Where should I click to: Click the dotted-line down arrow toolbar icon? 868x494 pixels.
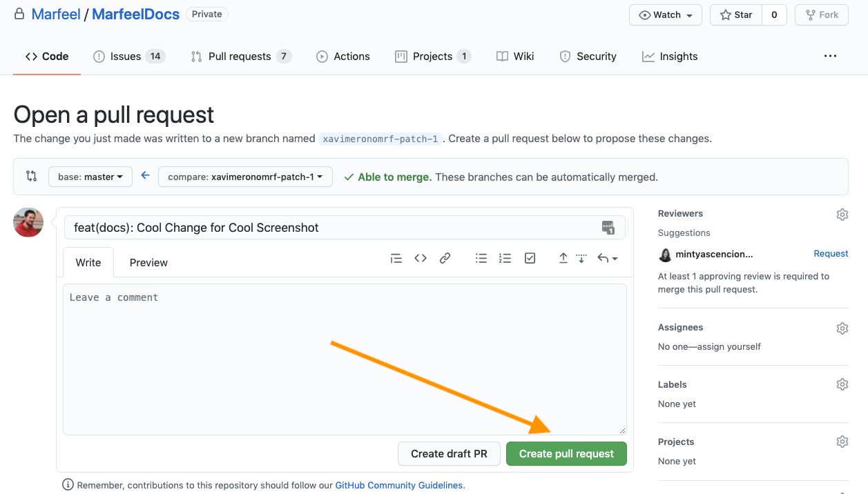[x=581, y=258]
